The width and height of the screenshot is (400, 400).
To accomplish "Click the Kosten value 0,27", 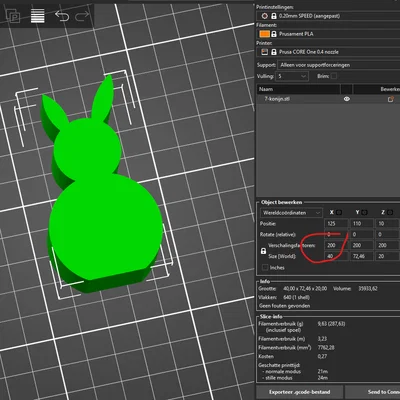I will coord(322,356).
